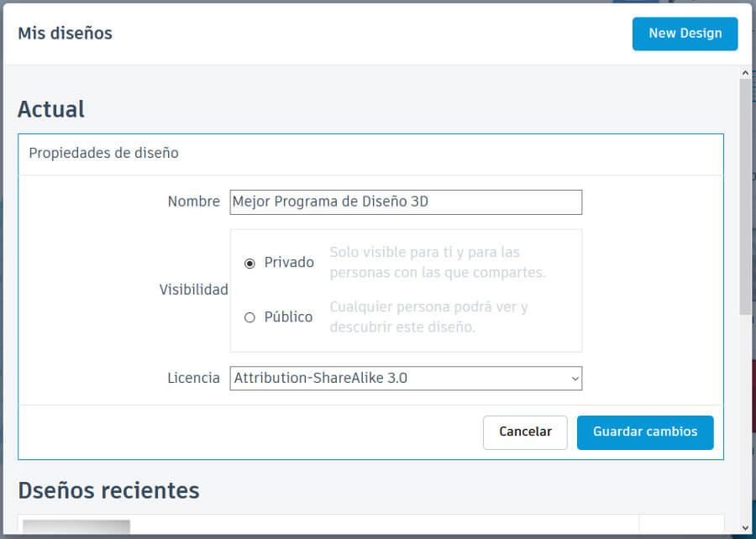Click the Público description text
756x539 pixels.
(428, 317)
